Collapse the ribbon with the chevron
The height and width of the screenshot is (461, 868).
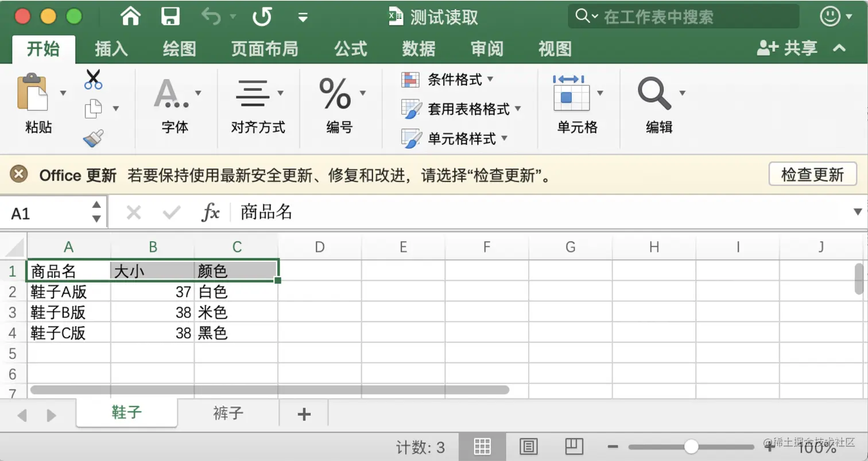839,48
